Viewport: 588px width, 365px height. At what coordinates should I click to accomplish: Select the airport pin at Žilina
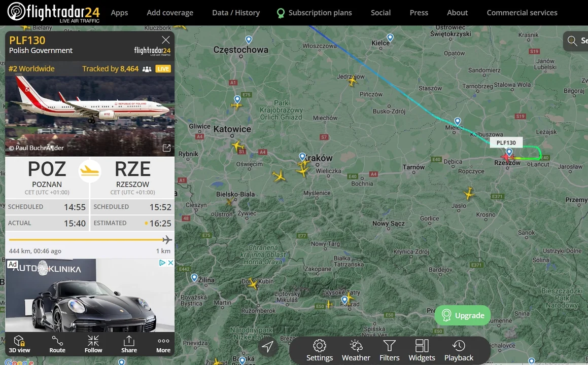(x=194, y=278)
